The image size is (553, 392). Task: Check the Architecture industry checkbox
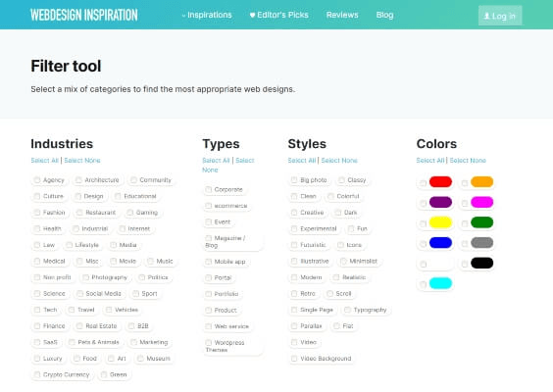78,180
